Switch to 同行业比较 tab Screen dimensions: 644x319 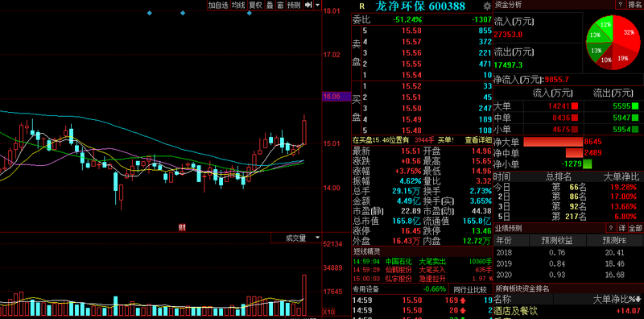tap(470, 289)
